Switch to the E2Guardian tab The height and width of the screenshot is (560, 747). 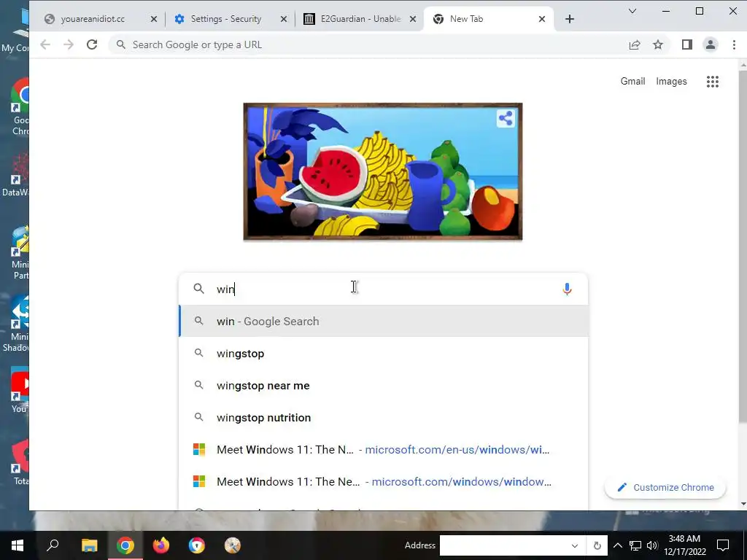360,19
